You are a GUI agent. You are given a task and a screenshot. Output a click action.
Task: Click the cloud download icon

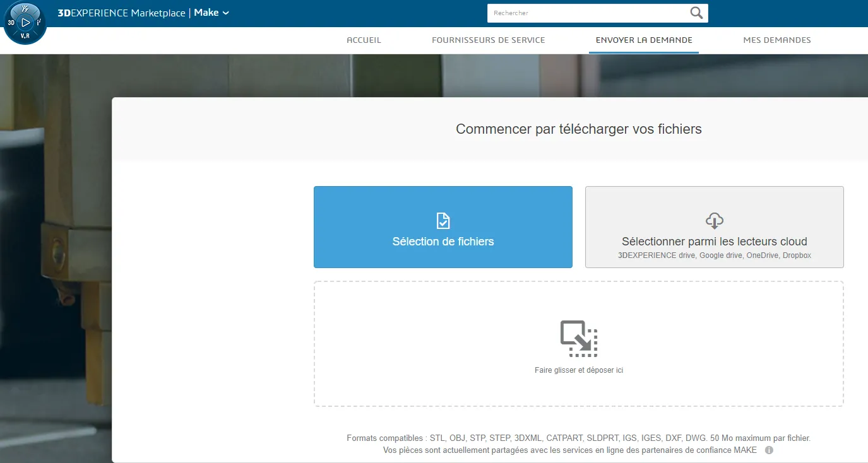(714, 221)
